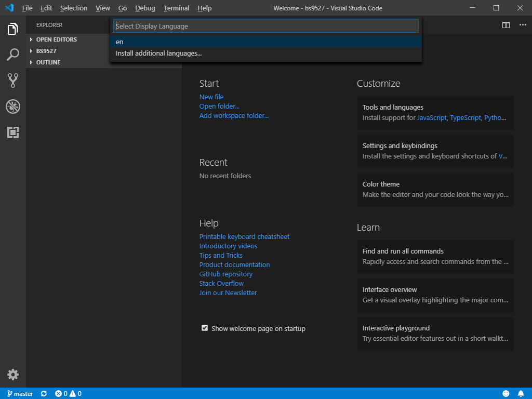Click the Select Display Language input
Screen dimensions: 532x399
pyautogui.click(x=266, y=26)
